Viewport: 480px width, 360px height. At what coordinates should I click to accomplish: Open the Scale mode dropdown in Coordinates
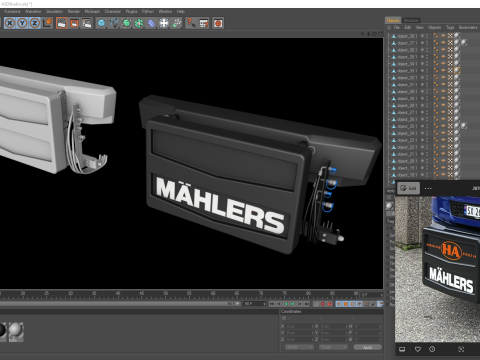point(333,347)
